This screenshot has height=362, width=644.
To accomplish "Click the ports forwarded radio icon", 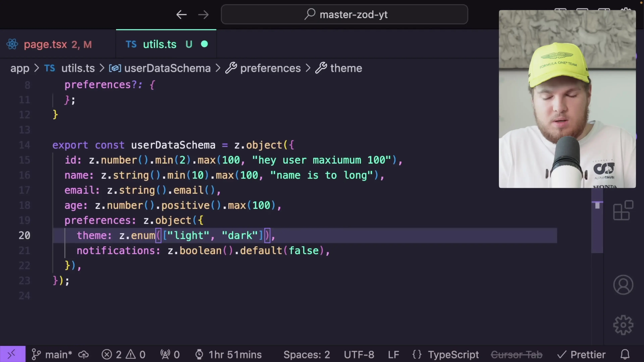I will point(170,354).
